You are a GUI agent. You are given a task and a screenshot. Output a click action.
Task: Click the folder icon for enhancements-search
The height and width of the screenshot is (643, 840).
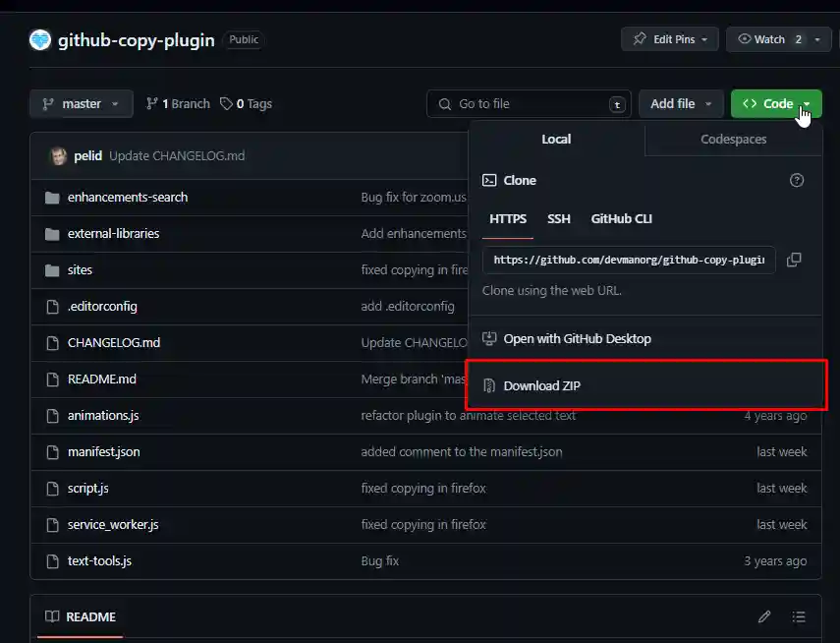[x=52, y=198]
